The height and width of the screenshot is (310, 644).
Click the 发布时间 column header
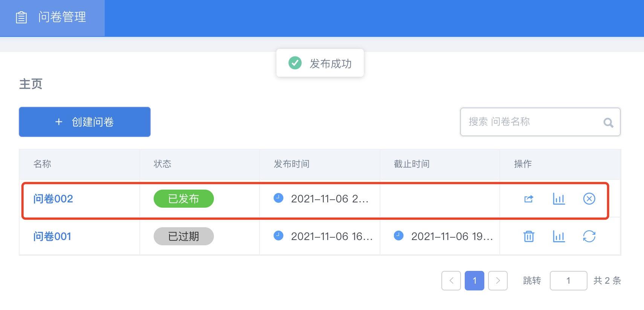pyautogui.click(x=291, y=164)
